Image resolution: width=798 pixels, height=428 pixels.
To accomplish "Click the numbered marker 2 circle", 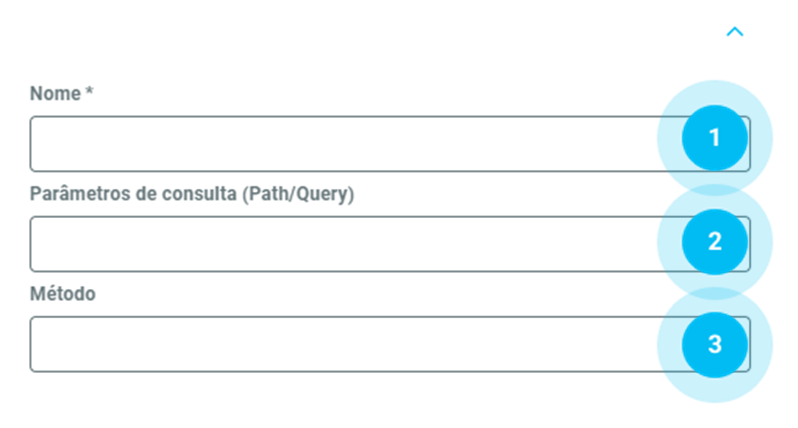I will click(x=714, y=241).
